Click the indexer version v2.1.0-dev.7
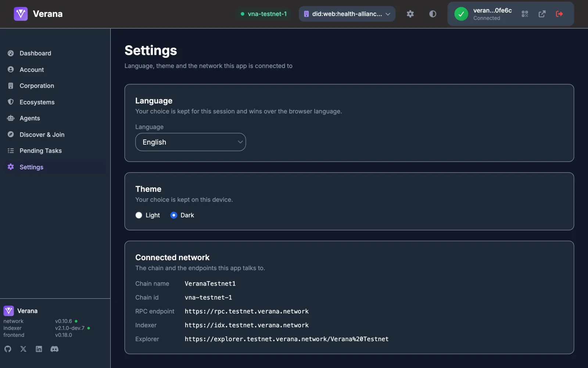588x368 pixels. 70,328
